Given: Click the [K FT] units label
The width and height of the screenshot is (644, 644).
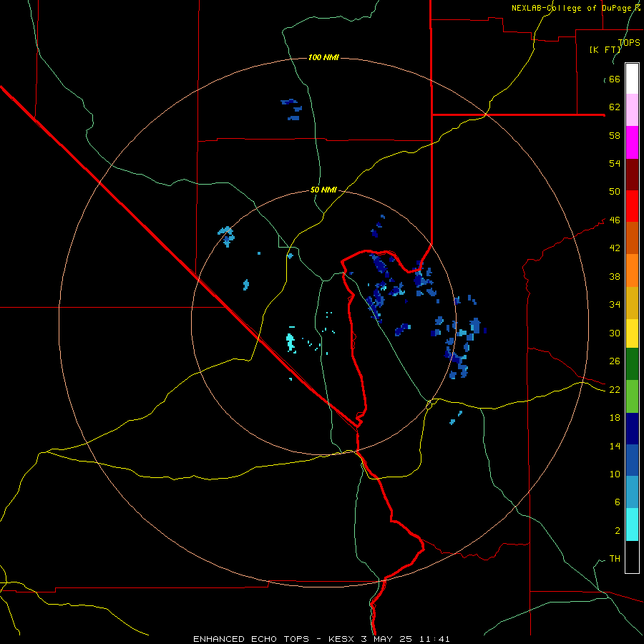Looking at the screenshot, I should click(605, 49).
